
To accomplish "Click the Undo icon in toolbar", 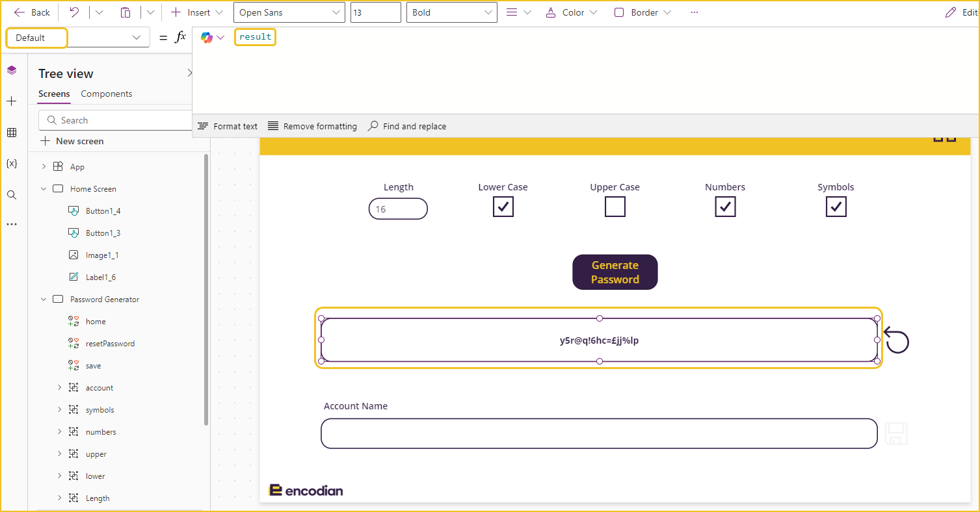I will point(74,12).
